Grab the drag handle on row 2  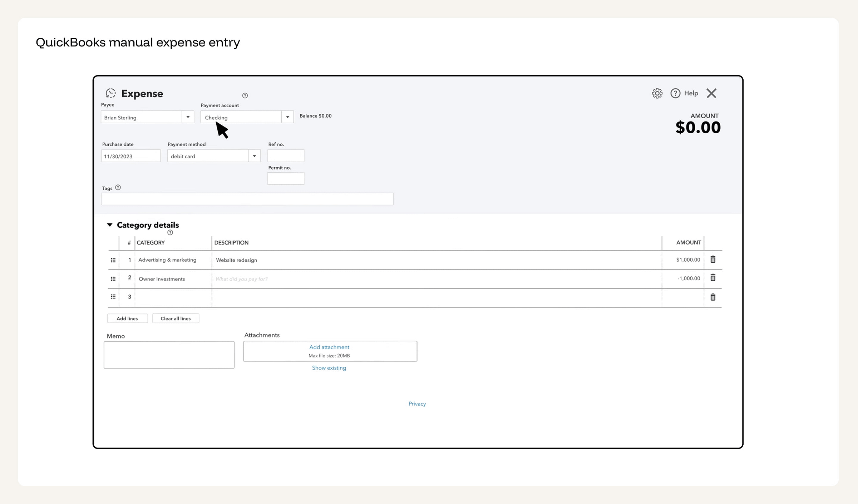click(113, 279)
